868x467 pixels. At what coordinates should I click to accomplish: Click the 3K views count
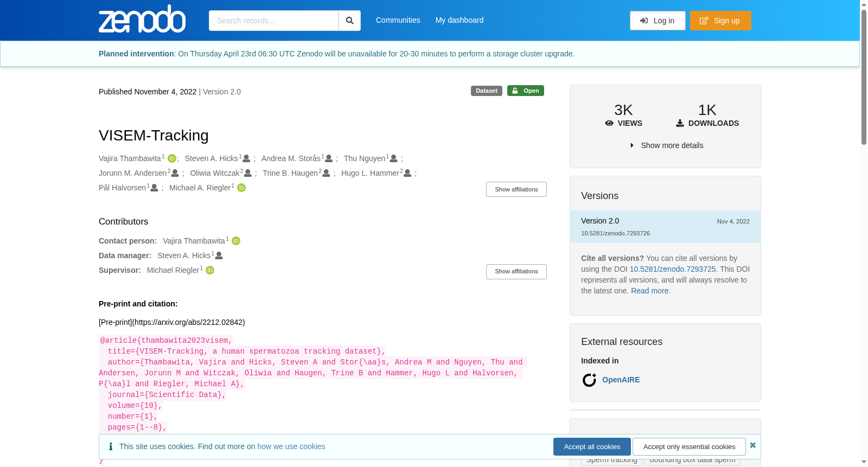pyautogui.click(x=623, y=110)
